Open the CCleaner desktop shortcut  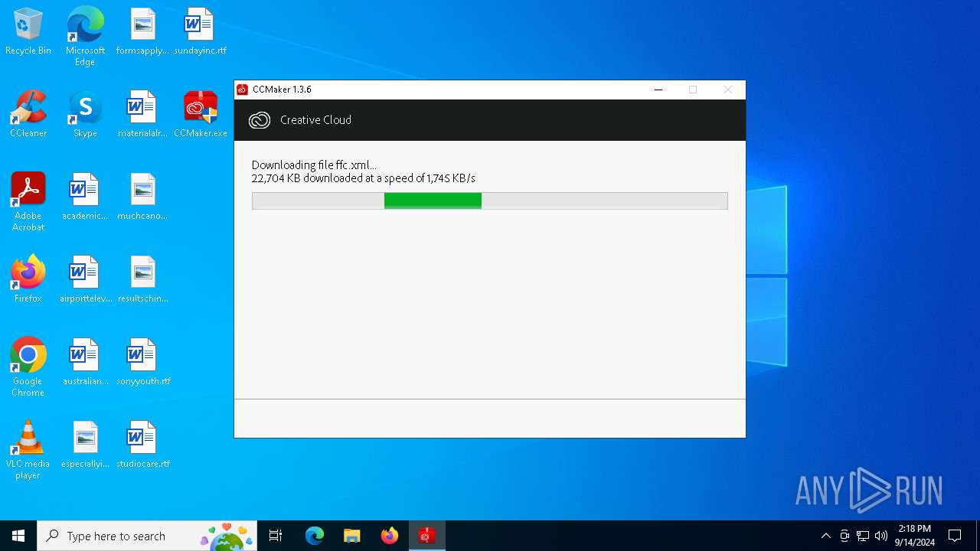coord(28,114)
